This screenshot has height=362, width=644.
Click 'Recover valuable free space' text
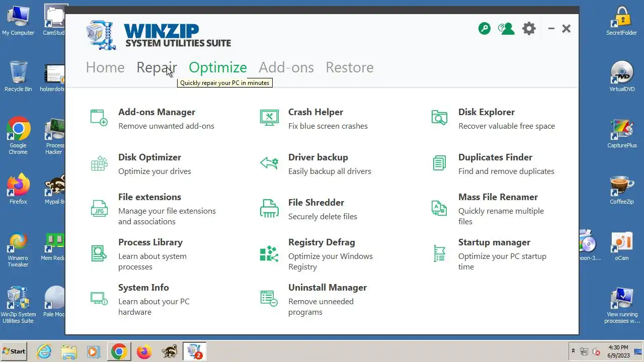click(507, 126)
